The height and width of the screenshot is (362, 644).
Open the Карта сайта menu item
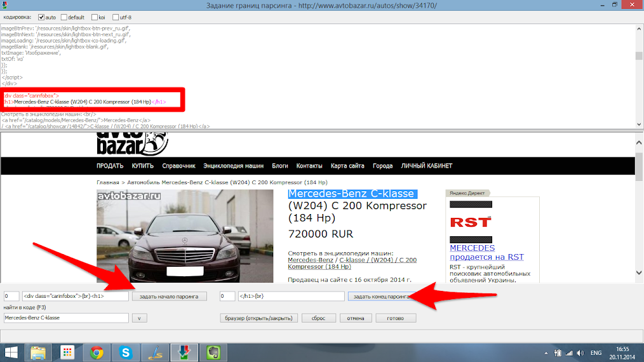347,166
